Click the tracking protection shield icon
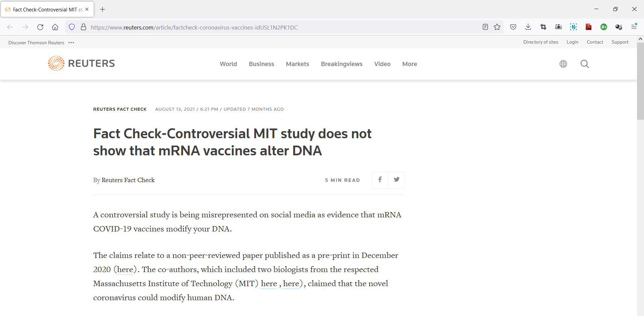Image resolution: width=644 pixels, height=316 pixels. pos(71,27)
